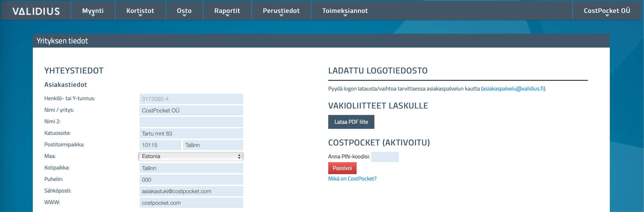
Task: Click the Henkilö- tai Y-tunnus field
Action: click(191, 99)
